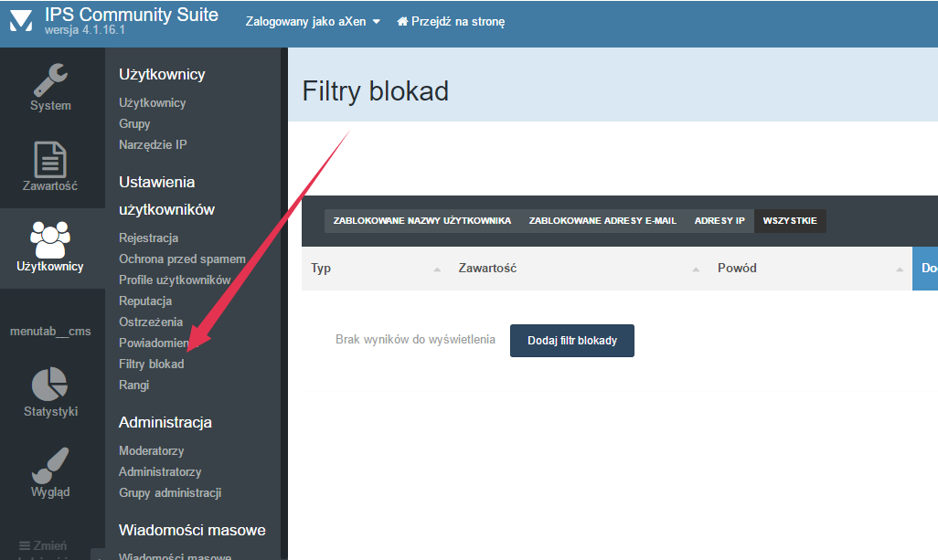This screenshot has height=560, width=938.
Task: Expand the Zalogowany jako aXen dropdown
Action: 313,22
